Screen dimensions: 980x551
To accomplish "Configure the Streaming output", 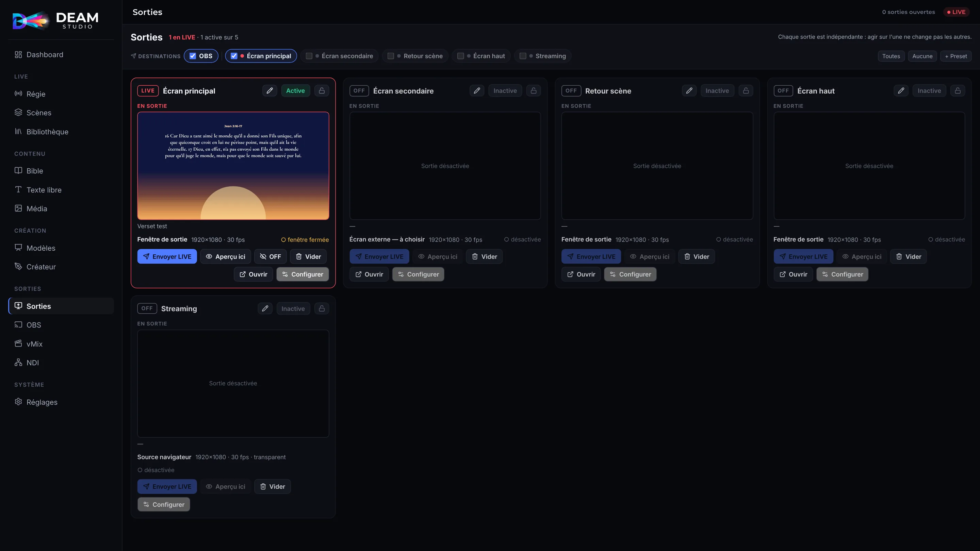I will click(x=164, y=504).
